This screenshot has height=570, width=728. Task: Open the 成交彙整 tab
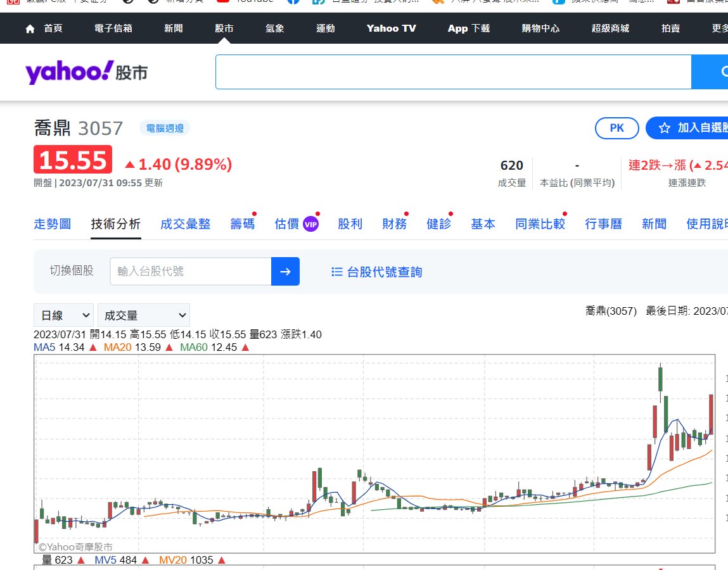point(185,224)
